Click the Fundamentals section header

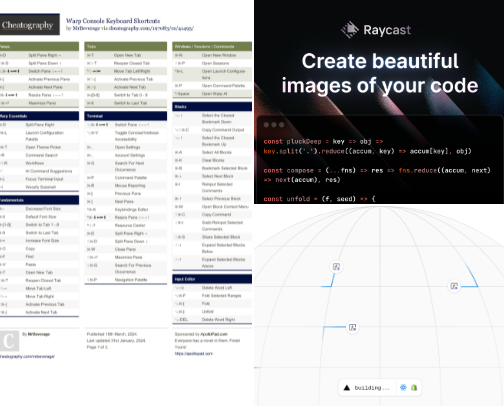(39, 200)
